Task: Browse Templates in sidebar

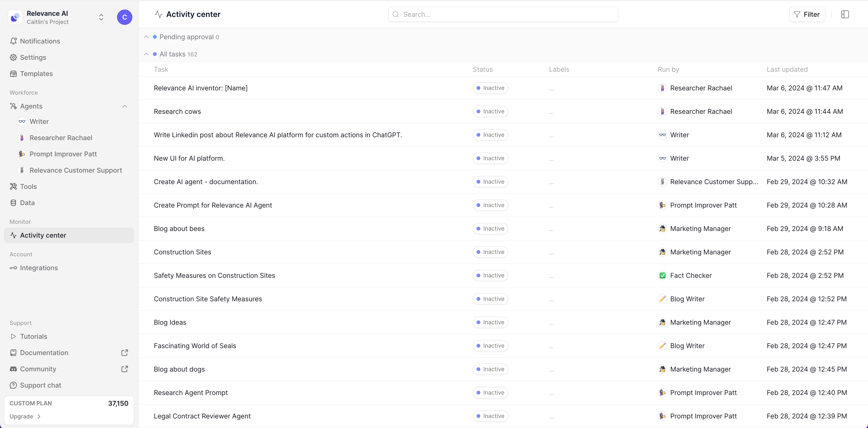Action: pyautogui.click(x=37, y=74)
